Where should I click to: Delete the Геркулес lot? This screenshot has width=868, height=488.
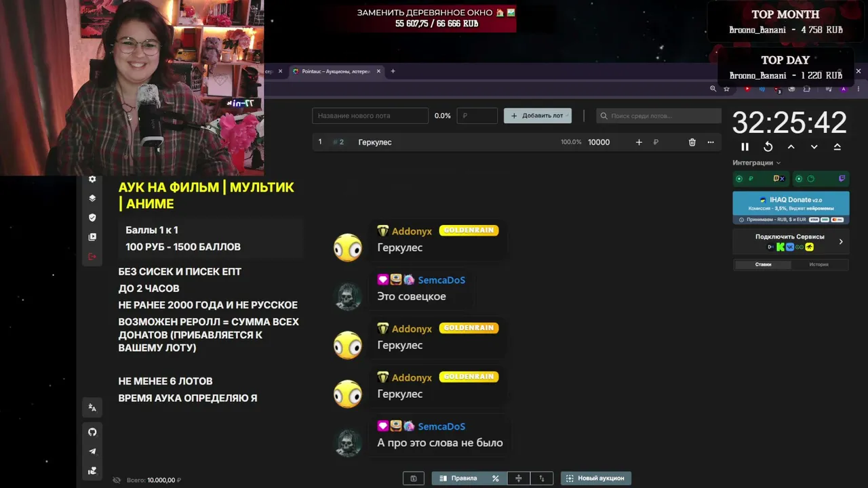click(692, 142)
